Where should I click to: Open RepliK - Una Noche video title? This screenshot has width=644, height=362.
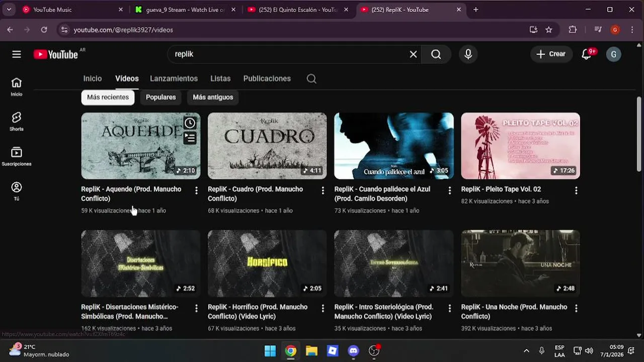click(514, 311)
